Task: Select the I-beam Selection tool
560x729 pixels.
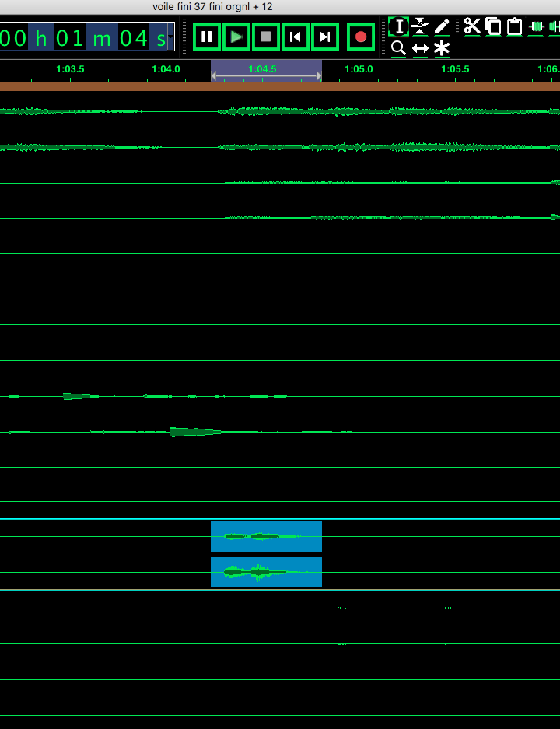Action: tap(399, 26)
